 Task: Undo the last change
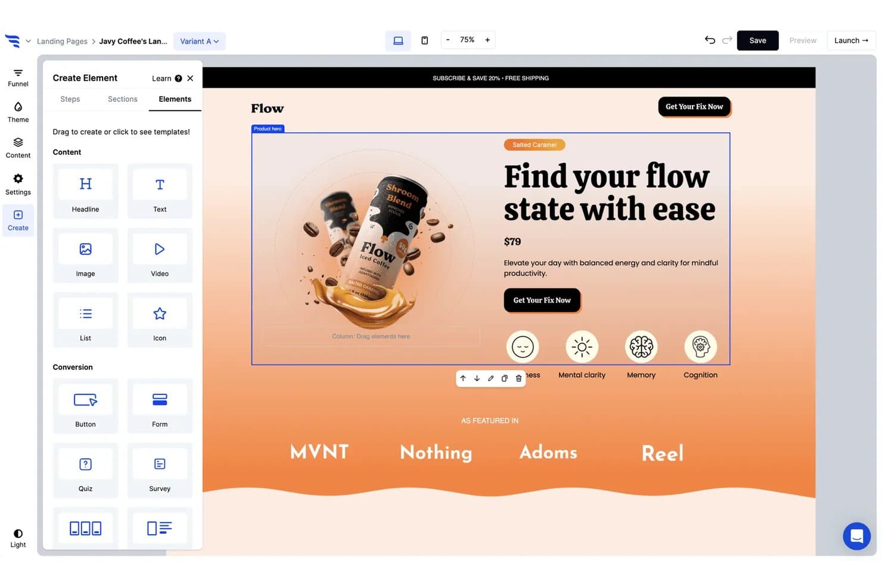pos(710,40)
